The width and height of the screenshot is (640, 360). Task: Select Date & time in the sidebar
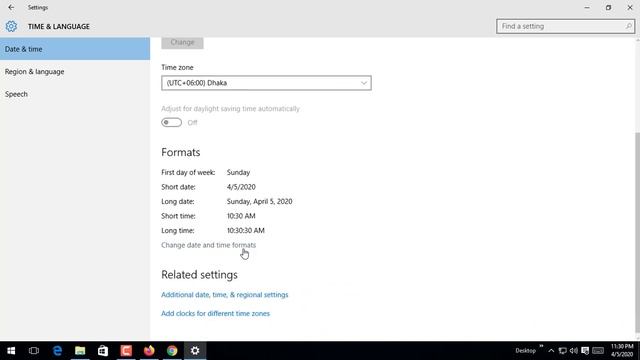(75, 49)
